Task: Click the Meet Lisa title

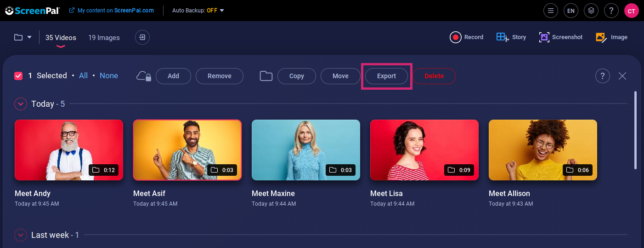Action: pos(386,193)
